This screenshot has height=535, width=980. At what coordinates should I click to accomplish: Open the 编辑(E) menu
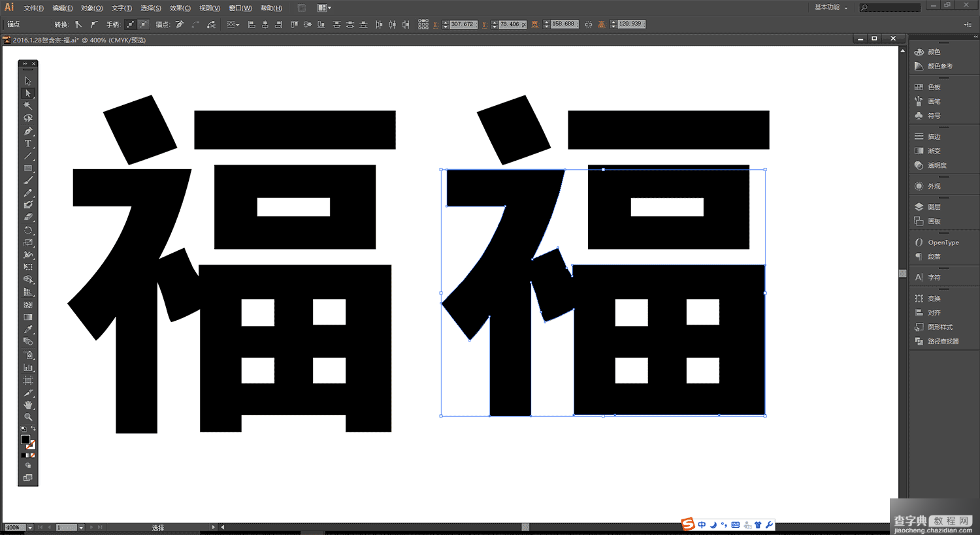click(63, 8)
